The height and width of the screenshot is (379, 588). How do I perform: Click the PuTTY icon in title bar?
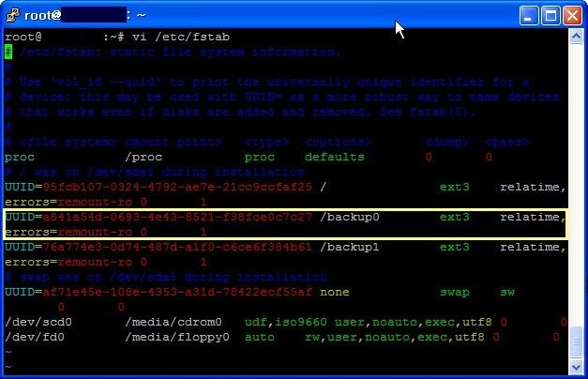click(x=13, y=15)
